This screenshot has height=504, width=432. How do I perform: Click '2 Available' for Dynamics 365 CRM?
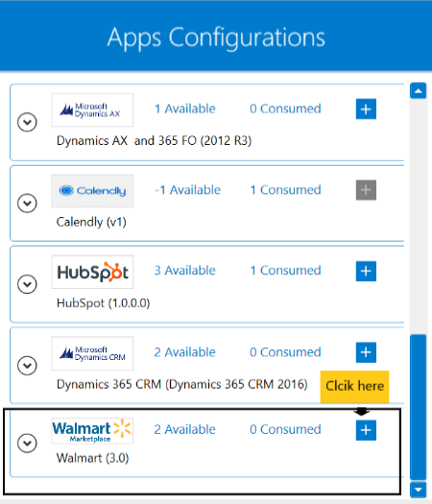click(x=185, y=352)
